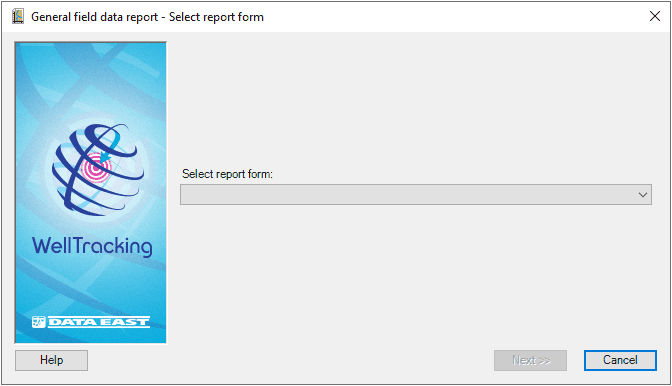
Task: Click the empty panel area below the combo box
Action: pyautogui.click(x=416, y=274)
